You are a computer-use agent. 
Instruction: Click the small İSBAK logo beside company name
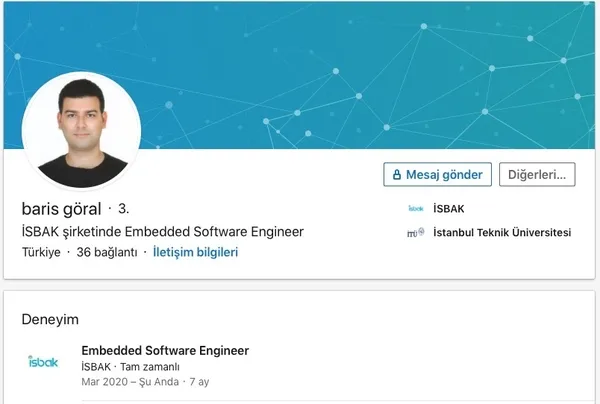[x=416, y=209]
